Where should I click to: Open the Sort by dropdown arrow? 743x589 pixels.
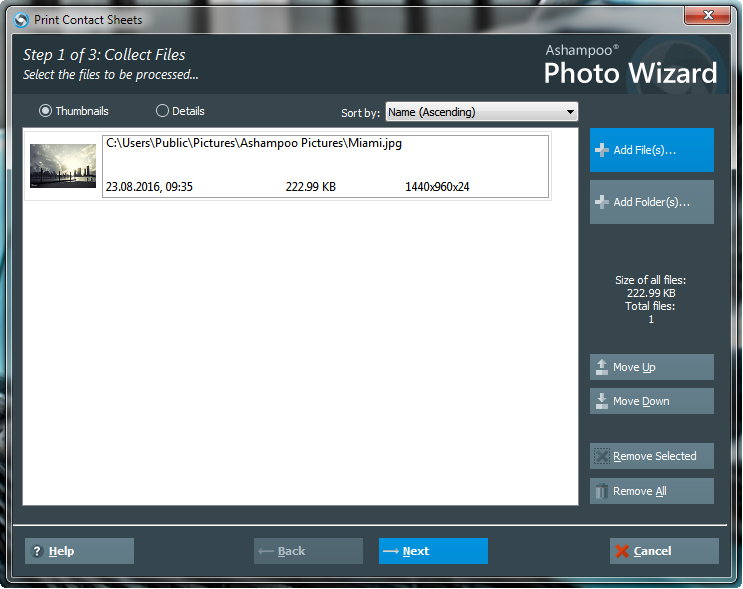[x=570, y=112]
